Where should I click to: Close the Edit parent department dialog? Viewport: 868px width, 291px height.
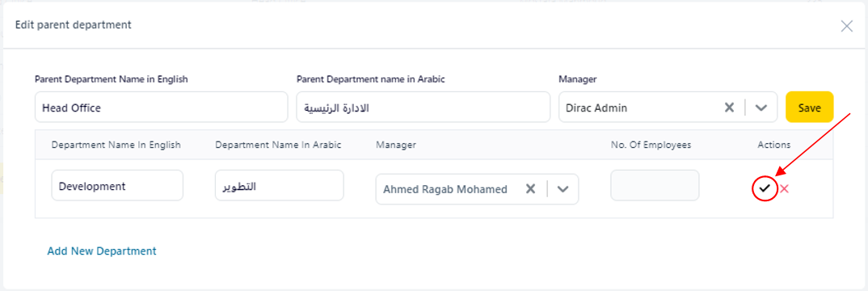(846, 26)
